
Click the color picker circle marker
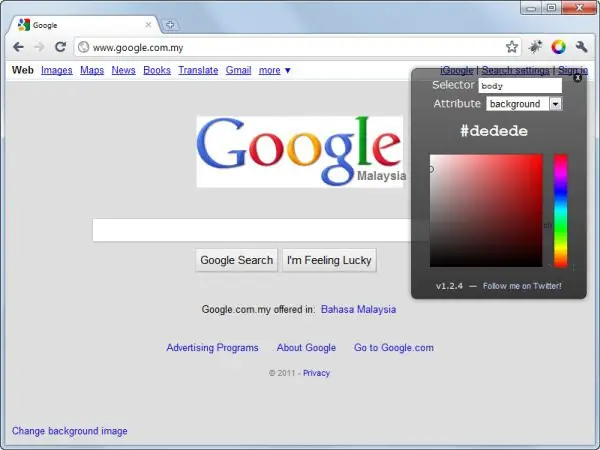pos(431,169)
